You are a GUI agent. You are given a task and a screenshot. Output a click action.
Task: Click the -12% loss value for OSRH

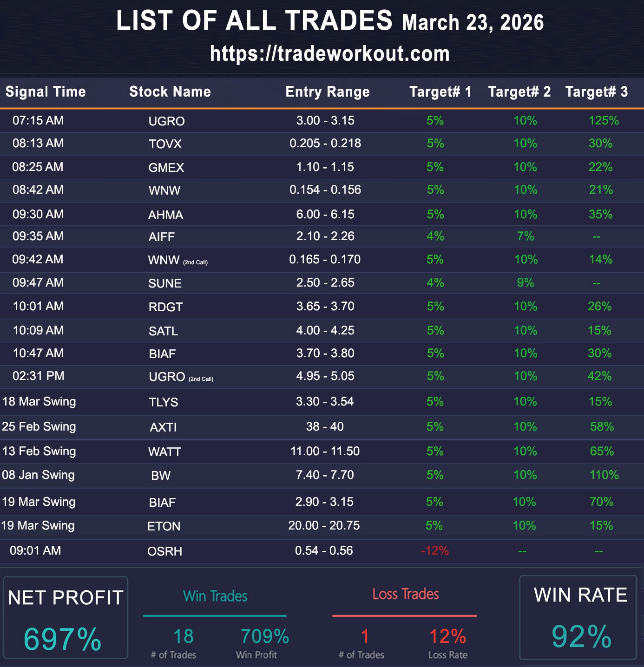[434, 551]
